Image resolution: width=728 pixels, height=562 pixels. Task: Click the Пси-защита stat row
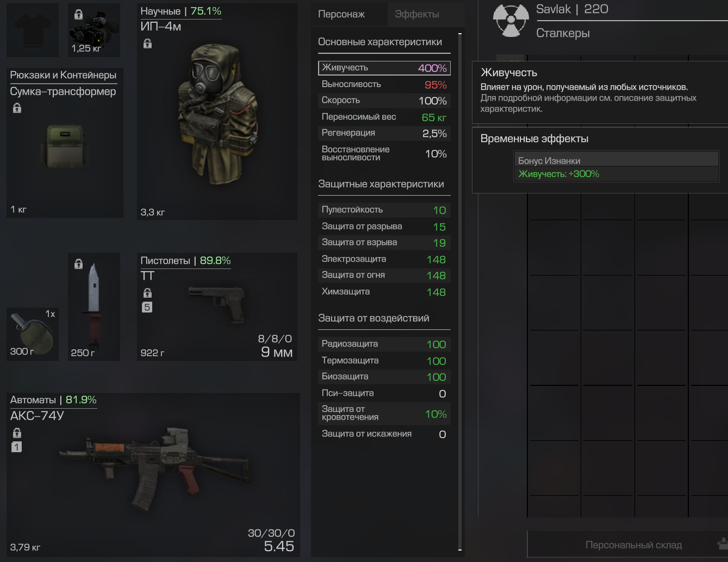(x=384, y=393)
